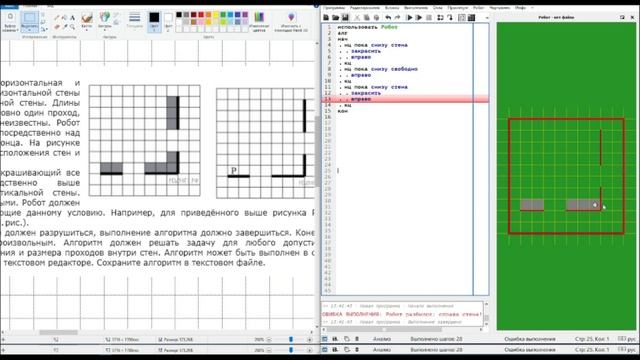
Task: Detach the Robot window panel
Action: click(622, 18)
